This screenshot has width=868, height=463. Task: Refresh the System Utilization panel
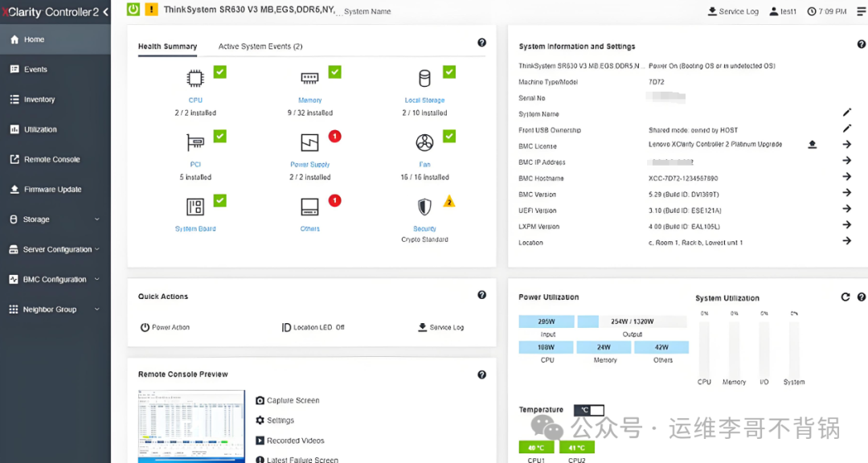click(x=845, y=297)
